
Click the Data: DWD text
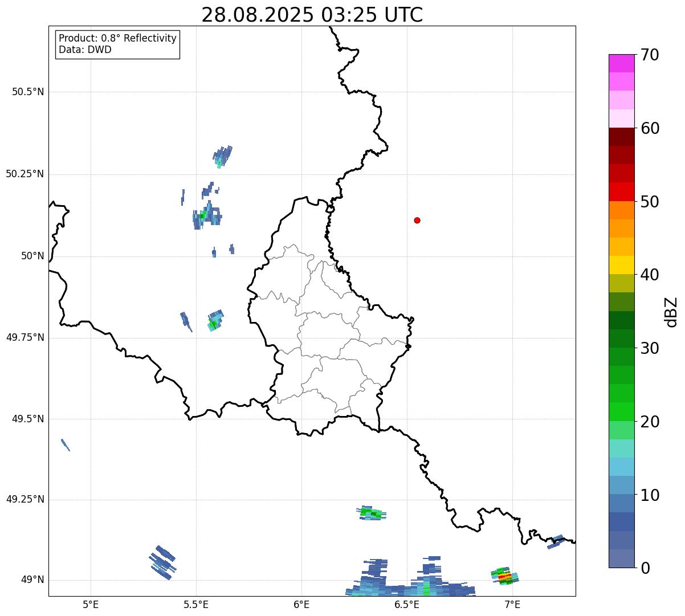click(85, 50)
